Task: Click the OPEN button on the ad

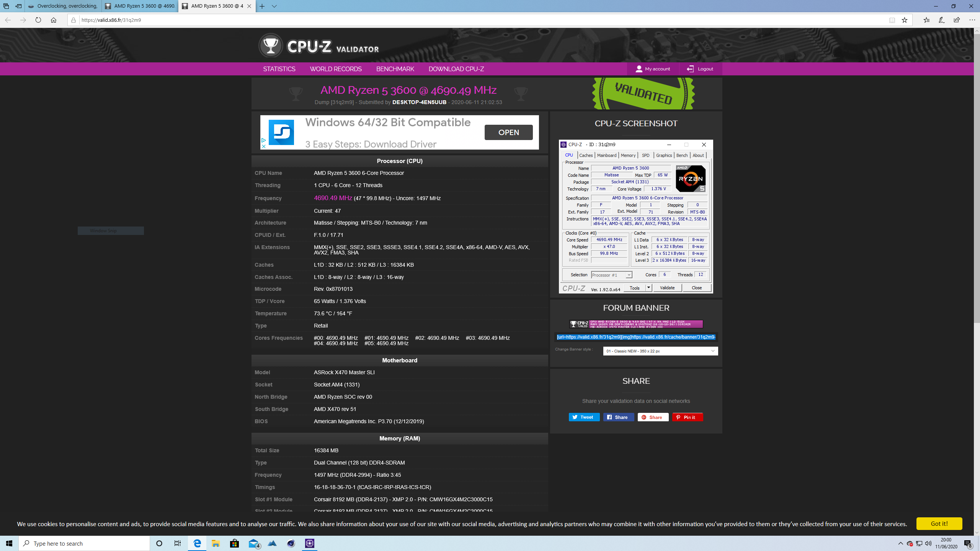Action: click(x=508, y=132)
